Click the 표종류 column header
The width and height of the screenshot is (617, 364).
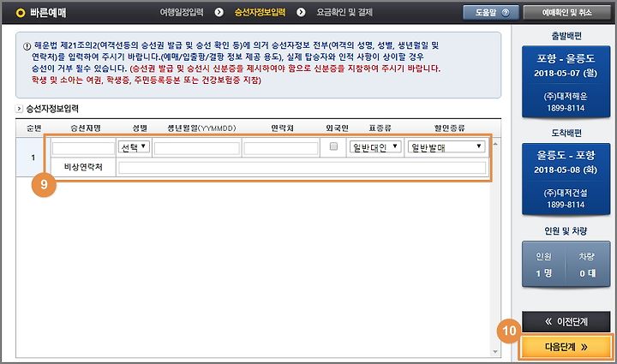[x=380, y=128]
